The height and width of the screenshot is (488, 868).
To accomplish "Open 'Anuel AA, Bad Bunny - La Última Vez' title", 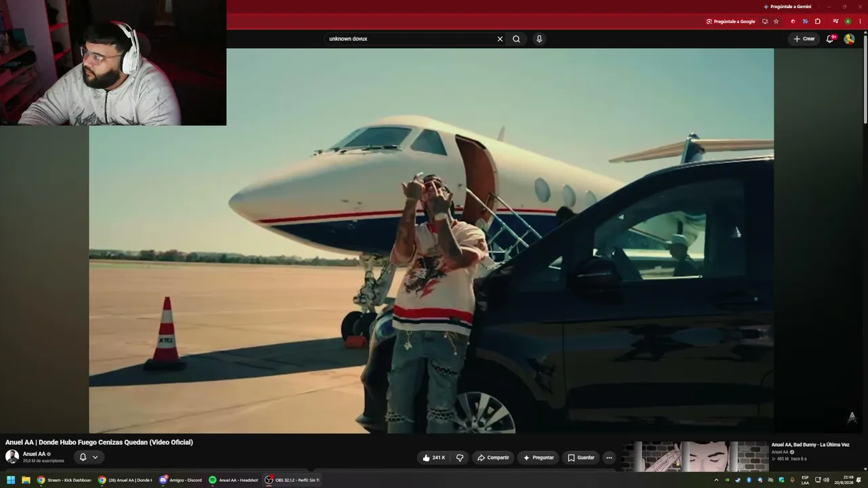I will (810, 445).
